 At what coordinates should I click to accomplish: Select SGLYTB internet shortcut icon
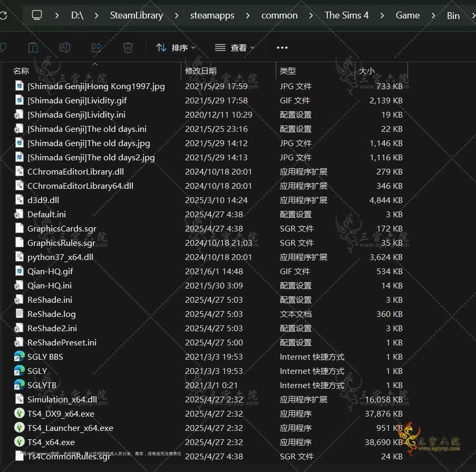point(20,385)
